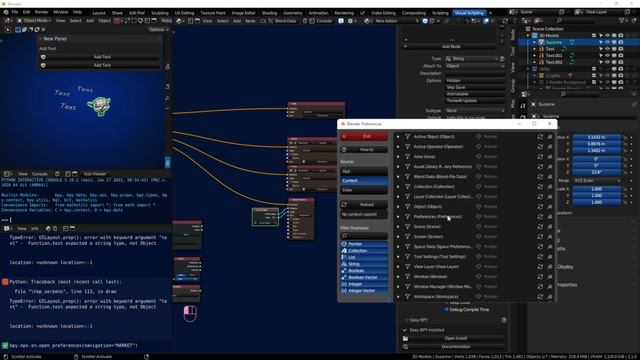Switch to the Visual Scripting workspace tab
The height and width of the screenshot is (360, 640).
coord(469,13)
